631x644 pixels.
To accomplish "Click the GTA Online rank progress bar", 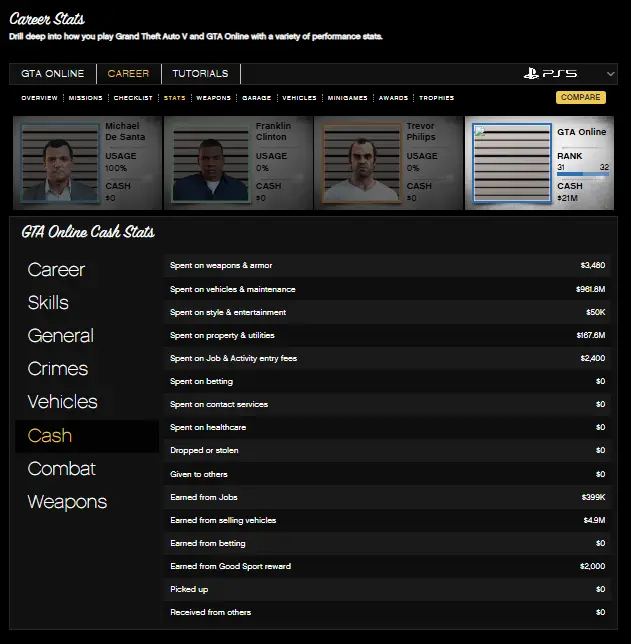I will tap(582, 175).
